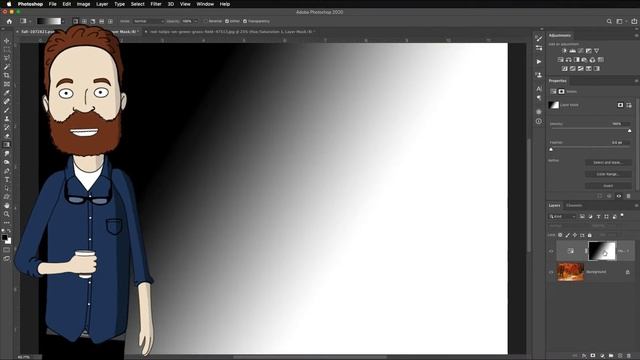Select the Move tool
The image size is (640, 360).
pyautogui.click(x=7, y=41)
